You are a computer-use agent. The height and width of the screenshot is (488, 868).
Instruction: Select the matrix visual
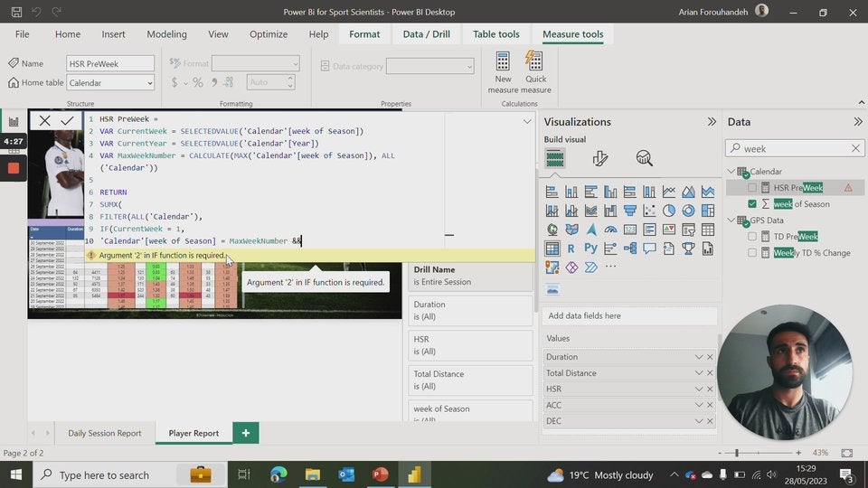(x=552, y=249)
